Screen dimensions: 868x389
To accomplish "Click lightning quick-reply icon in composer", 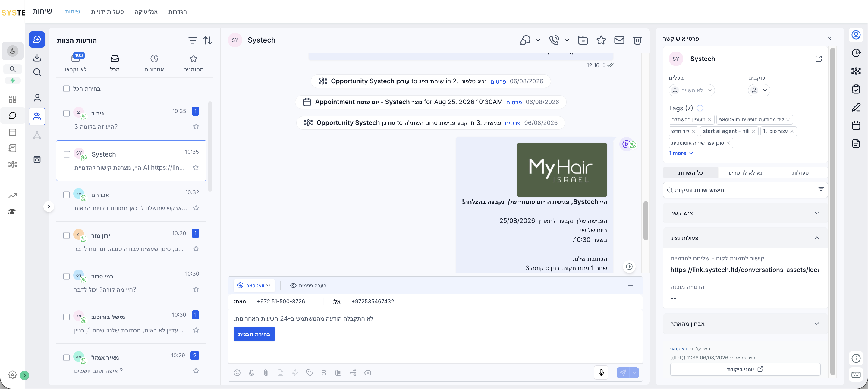I will (295, 372).
